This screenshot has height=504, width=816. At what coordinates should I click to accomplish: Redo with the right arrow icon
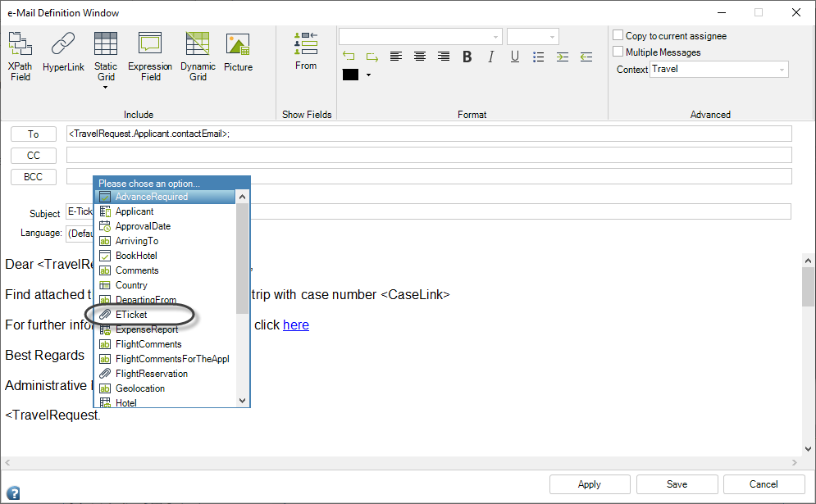(x=372, y=57)
